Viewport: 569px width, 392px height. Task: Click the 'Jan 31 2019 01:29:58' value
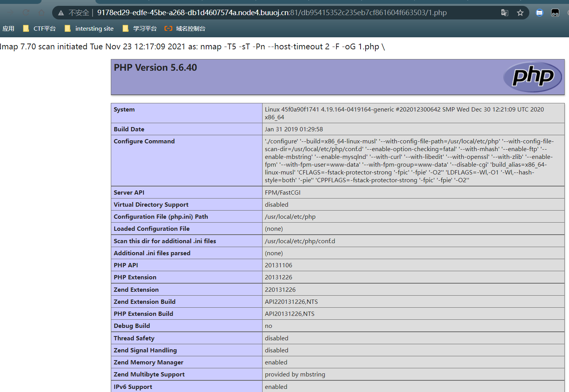pos(294,129)
